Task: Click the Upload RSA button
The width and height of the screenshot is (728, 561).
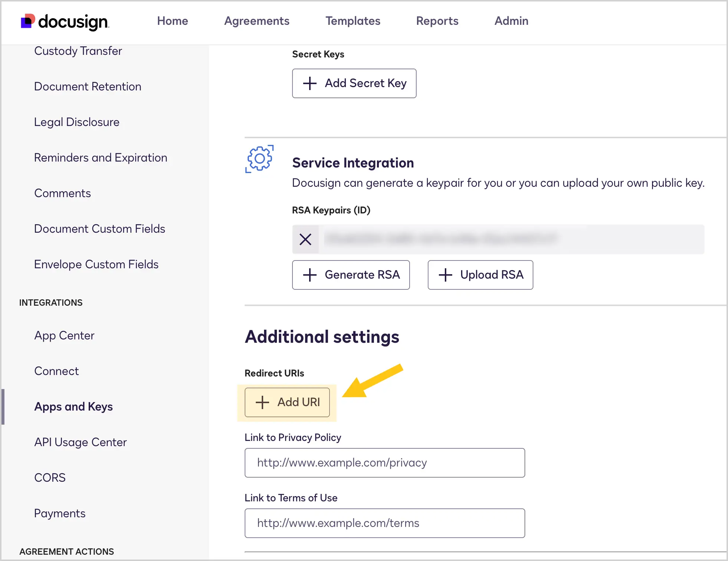Action: [x=480, y=275]
